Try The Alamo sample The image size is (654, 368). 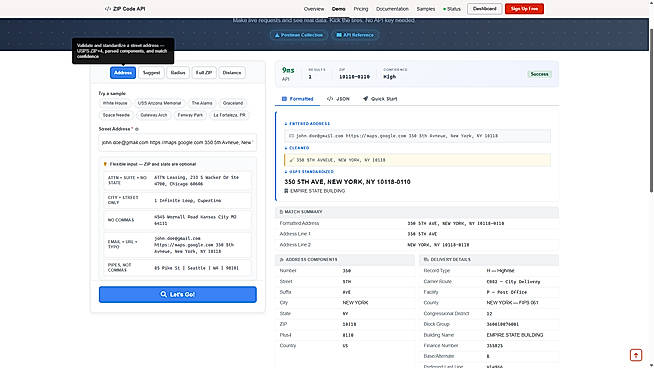202,103
